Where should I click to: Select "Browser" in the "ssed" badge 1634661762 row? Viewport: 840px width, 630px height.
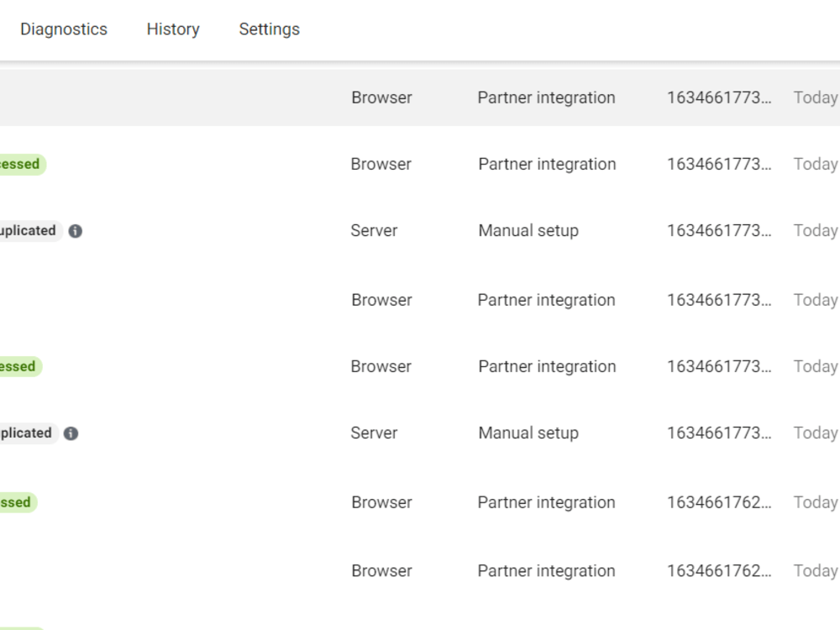pos(381,502)
